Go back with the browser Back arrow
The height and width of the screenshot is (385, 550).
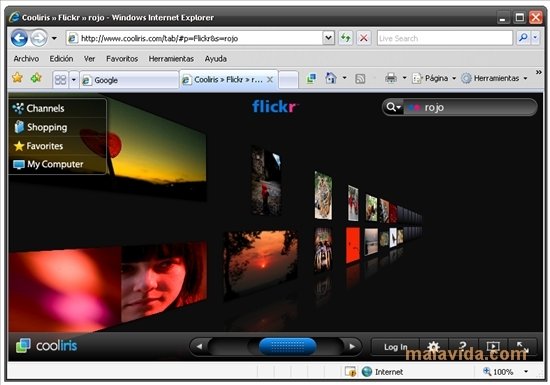19,38
